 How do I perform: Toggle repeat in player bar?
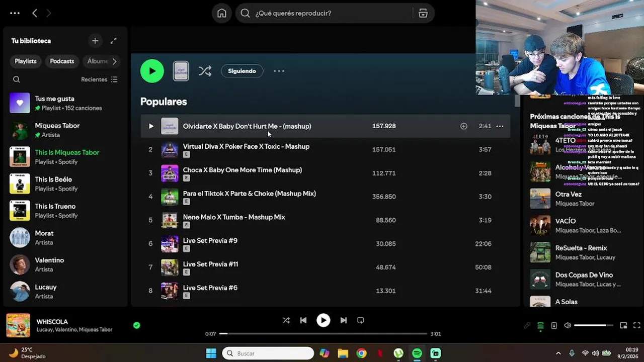(361, 320)
